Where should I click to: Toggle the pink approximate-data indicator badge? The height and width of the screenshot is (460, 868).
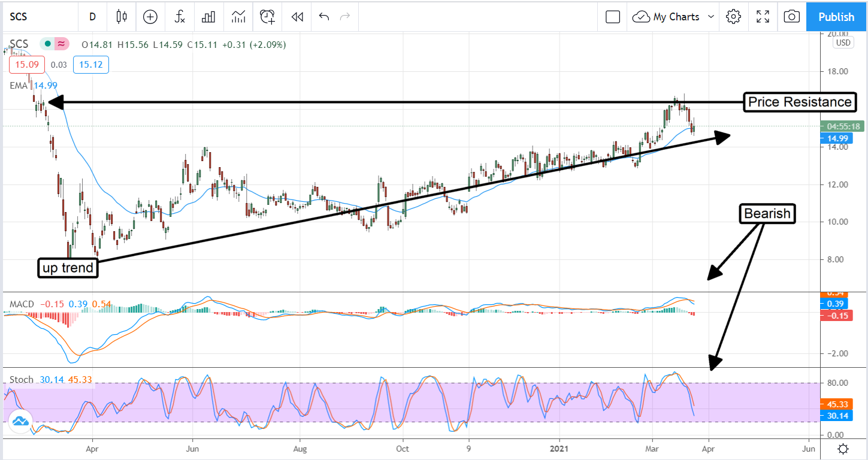point(61,44)
